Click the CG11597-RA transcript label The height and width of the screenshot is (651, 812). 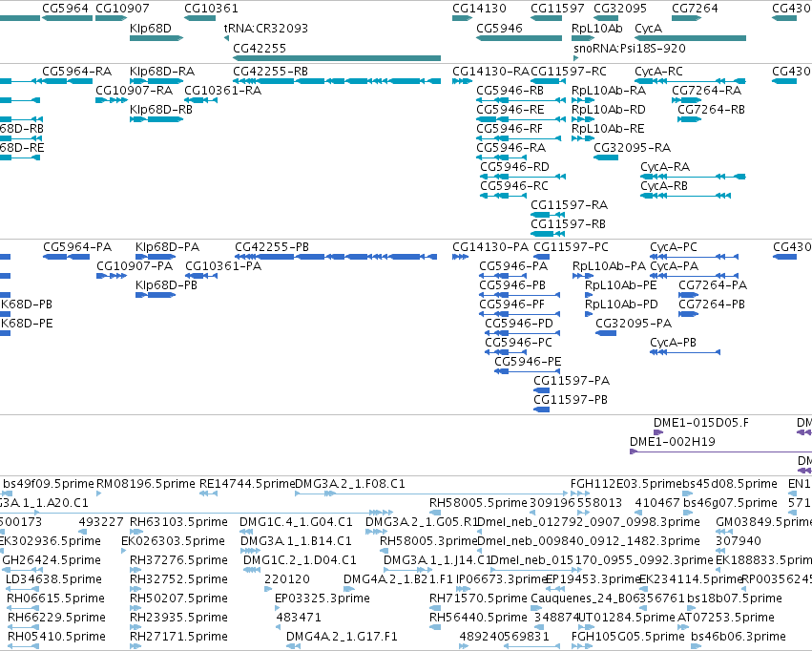(569, 205)
